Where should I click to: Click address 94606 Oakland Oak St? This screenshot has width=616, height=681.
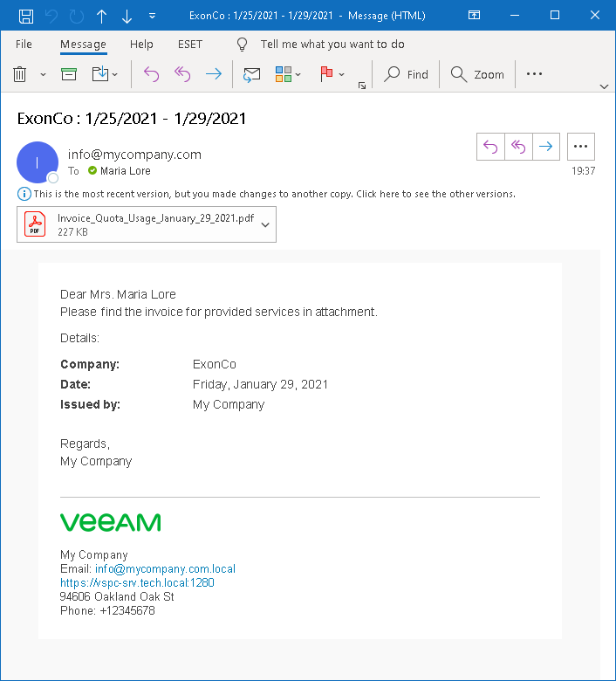click(x=117, y=596)
